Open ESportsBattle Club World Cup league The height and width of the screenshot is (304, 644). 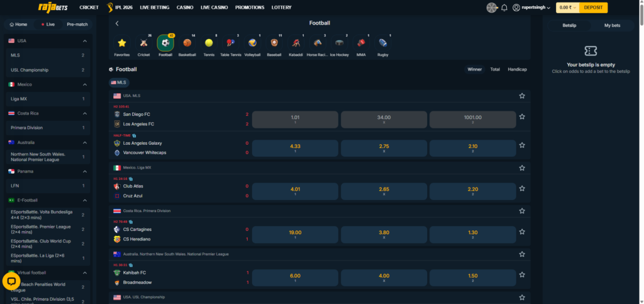point(48,244)
